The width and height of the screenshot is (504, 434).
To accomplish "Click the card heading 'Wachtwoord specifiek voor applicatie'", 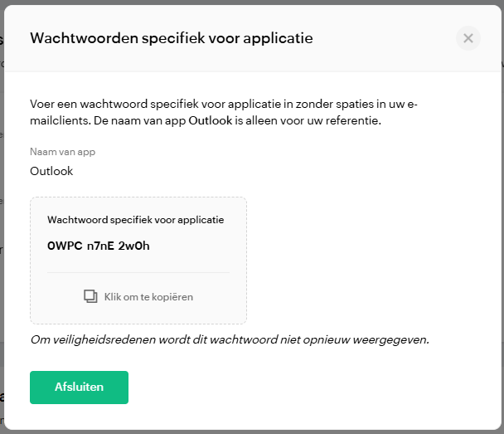I will [136, 220].
